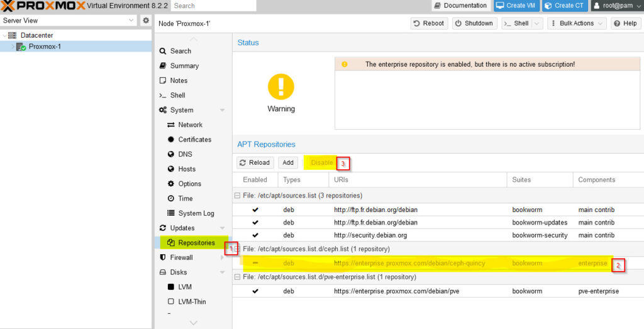
Task: Collapse the /etc/apt/sources.list group
Action: 237,196
